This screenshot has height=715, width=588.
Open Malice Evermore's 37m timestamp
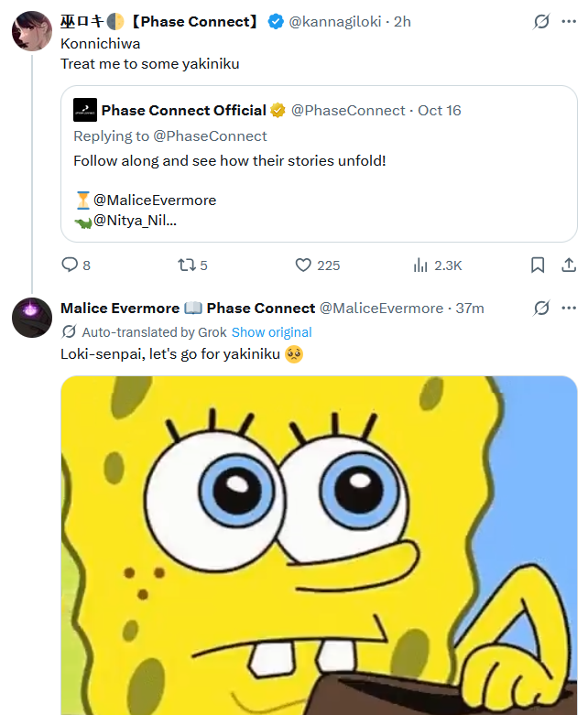tap(470, 309)
